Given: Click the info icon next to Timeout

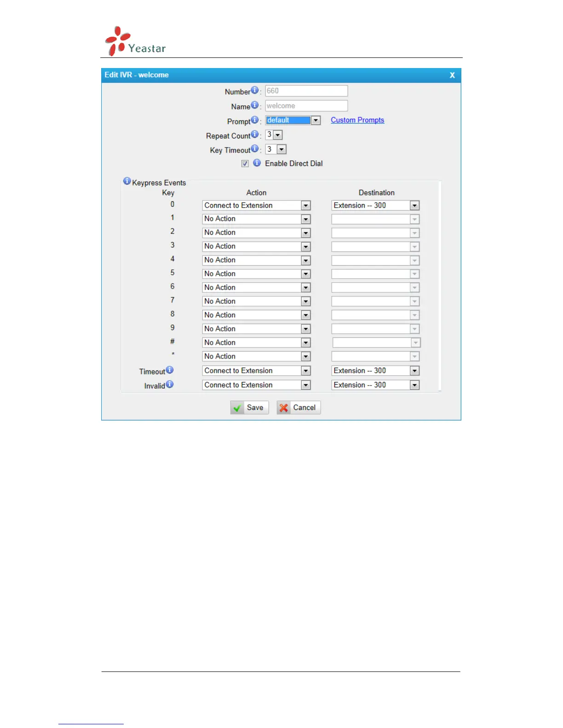Looking at the screenshot, I should click(170, 370).
